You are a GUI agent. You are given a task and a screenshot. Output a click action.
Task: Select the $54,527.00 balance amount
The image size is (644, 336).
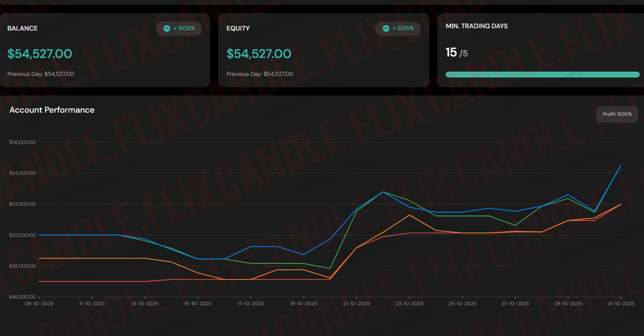tap(40, 54)
